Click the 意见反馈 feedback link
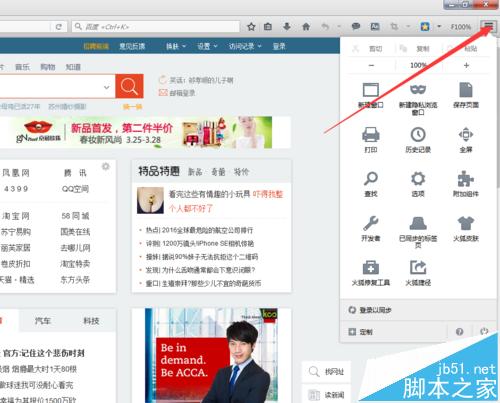Screen dimensions: 500x403 click(x=132, y=46)
